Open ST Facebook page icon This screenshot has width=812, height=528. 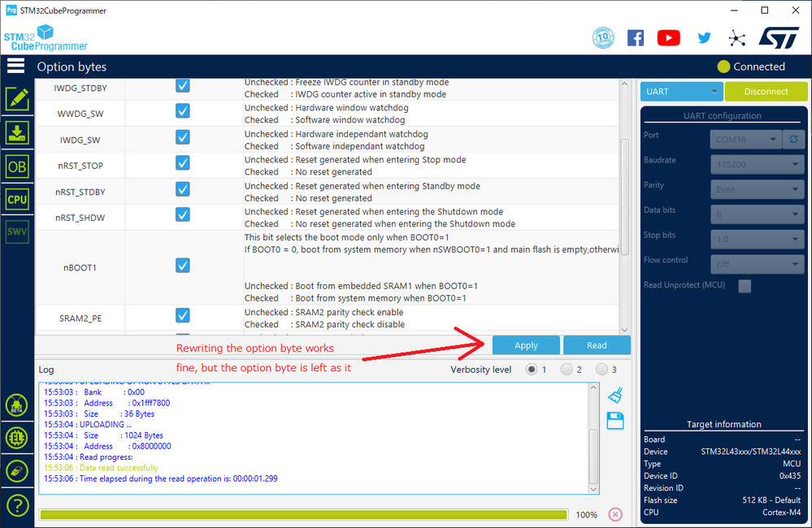click(636, 38)
